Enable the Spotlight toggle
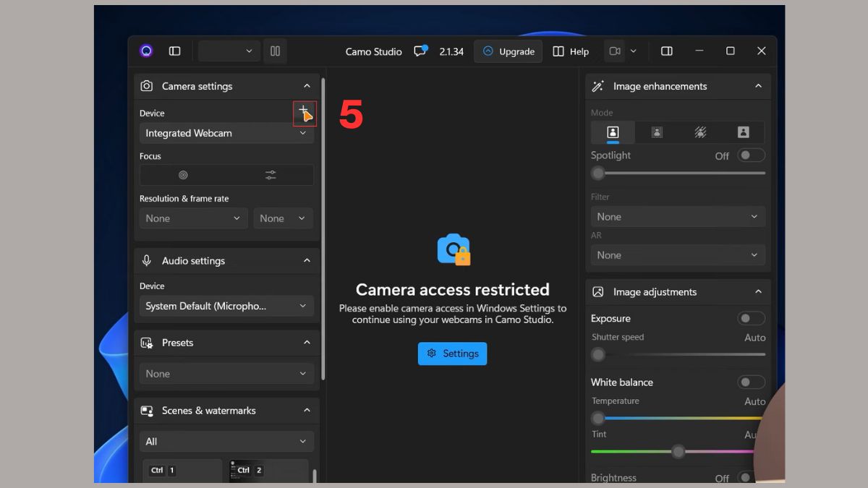Viewport: 868px width, 488px height. click(751, 155)
